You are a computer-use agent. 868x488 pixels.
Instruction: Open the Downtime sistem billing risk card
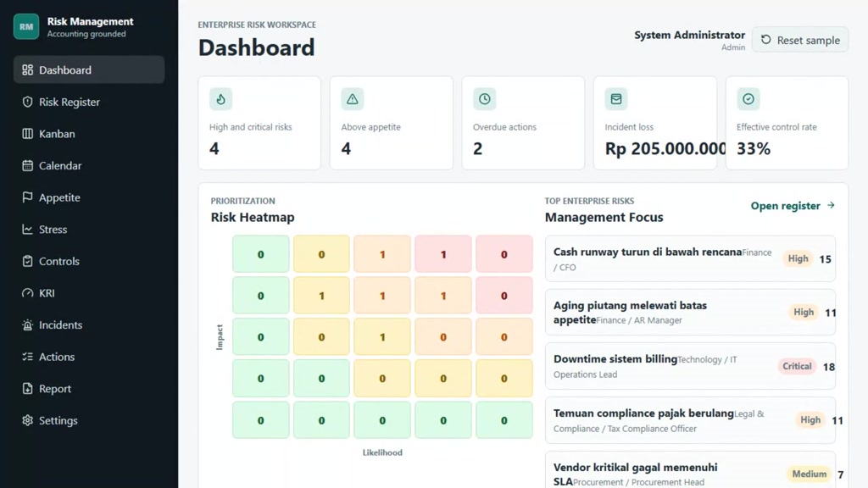pos(690,366)
